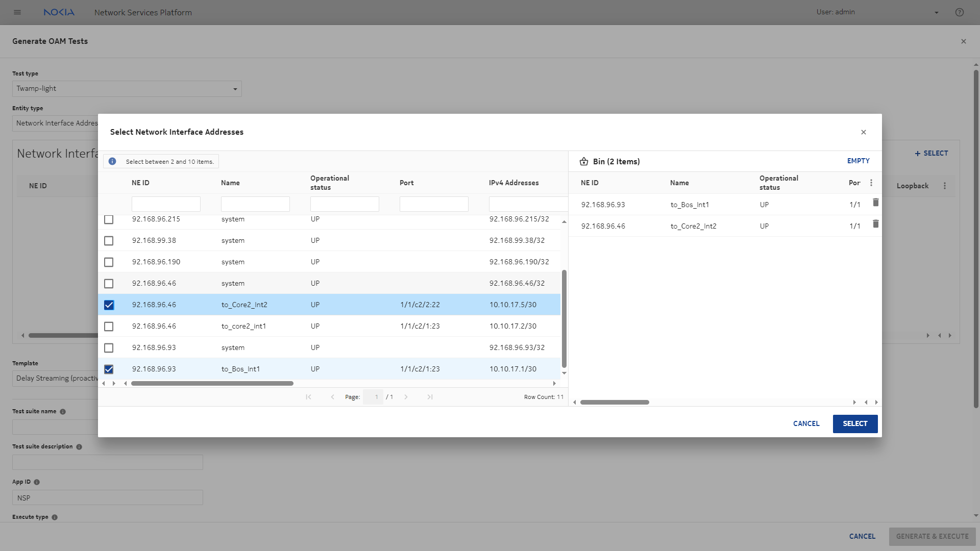Uncheck the to_Core2_Int2 row checkbox
The width and height of the screenshot is (980, 551).
(x=109, y=305)
